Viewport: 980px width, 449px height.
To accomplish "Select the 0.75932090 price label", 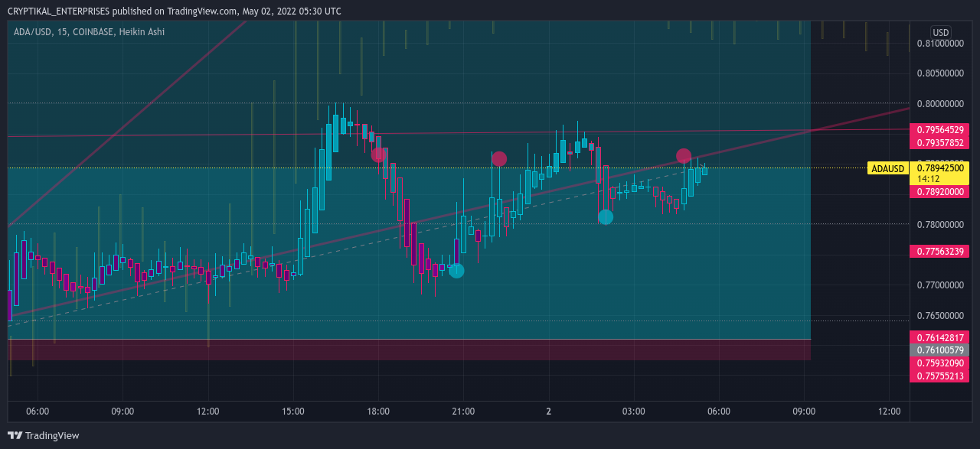I will [x=940, y=363].
